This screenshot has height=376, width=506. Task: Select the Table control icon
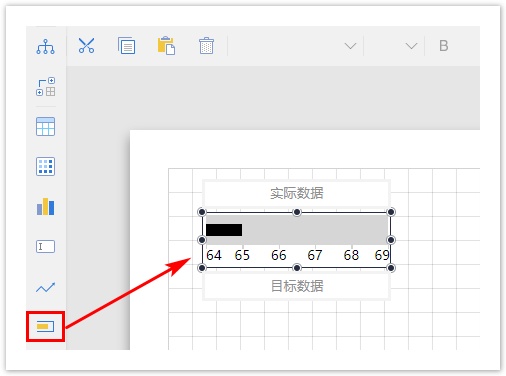coord(45,126)
